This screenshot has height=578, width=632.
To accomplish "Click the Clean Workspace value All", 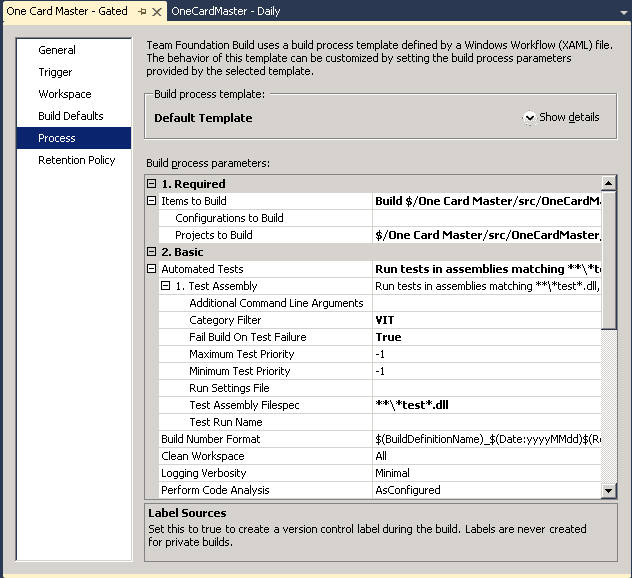I will point(381,456).
